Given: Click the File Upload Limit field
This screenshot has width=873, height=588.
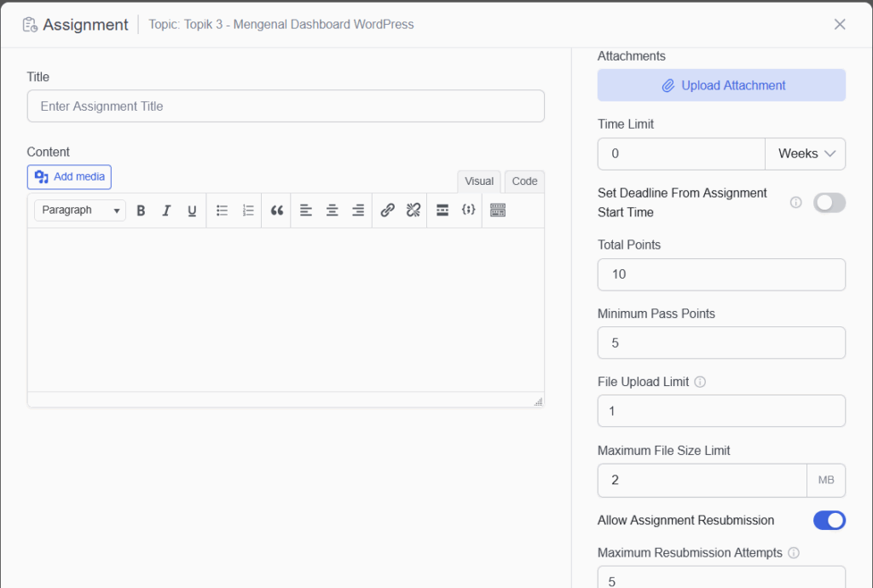Looking at the screenshot, I should point(721,411).
